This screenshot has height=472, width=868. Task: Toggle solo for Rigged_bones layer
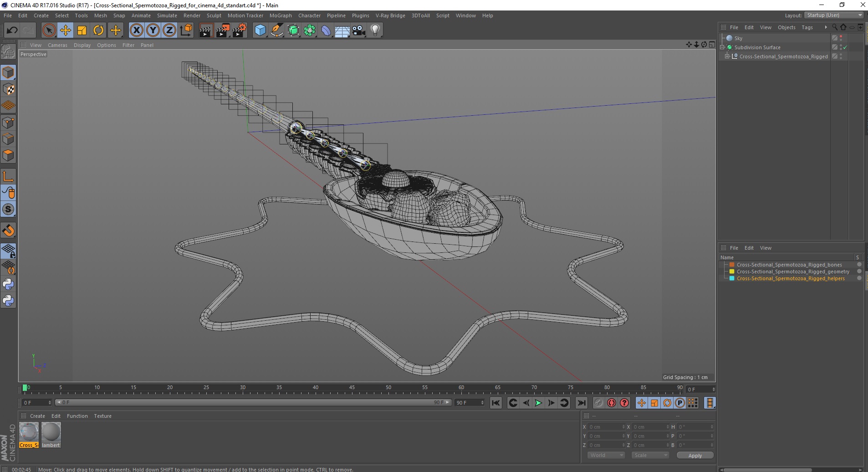tap(859, 265)
